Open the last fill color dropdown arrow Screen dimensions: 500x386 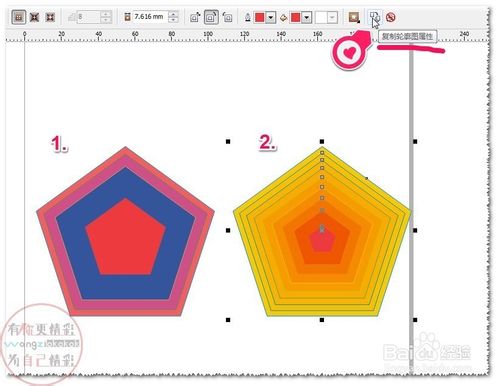332,17
